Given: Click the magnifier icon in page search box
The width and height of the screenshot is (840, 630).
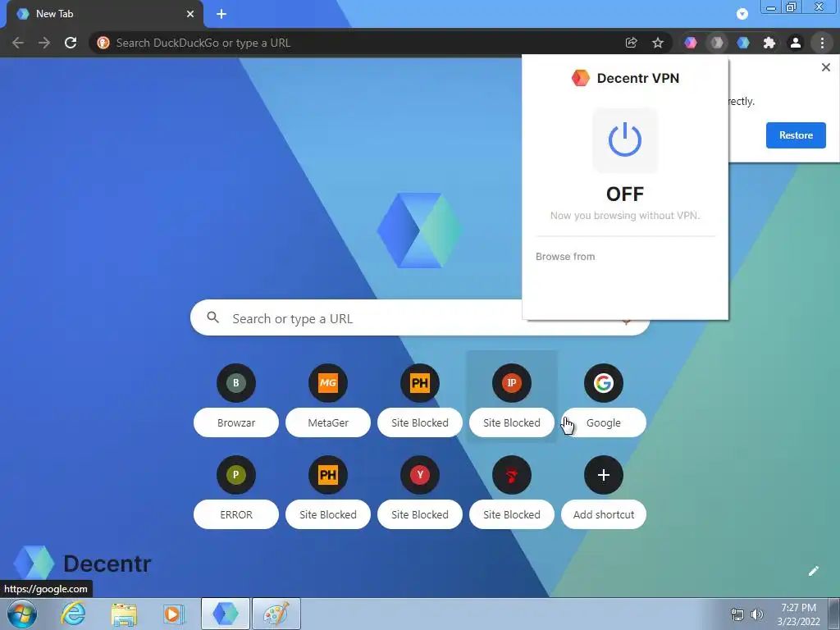Looking at the screenshot, I should (212, 317).
